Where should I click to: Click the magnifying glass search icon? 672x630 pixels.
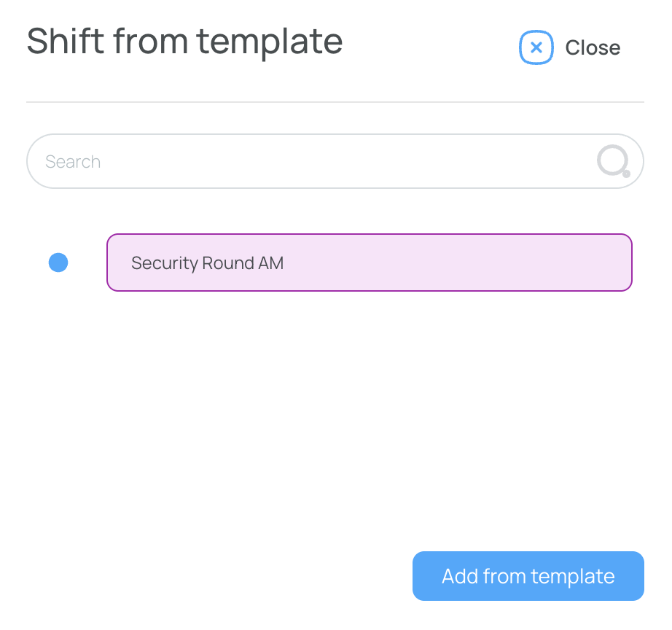click(613, 161)
